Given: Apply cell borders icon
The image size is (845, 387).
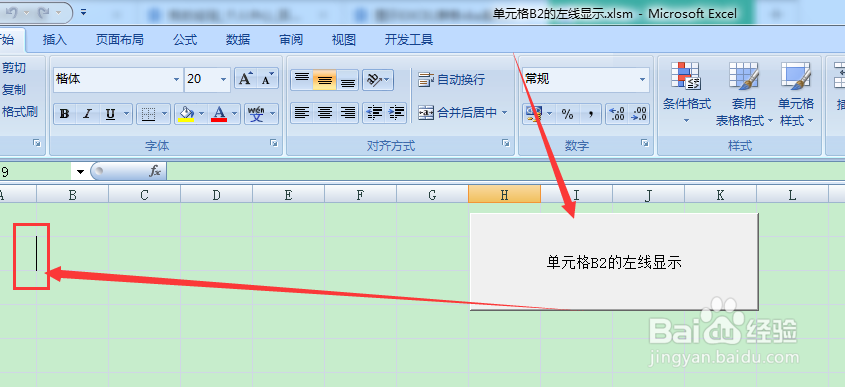Looking at the screenshot, I should pos(148,114).
